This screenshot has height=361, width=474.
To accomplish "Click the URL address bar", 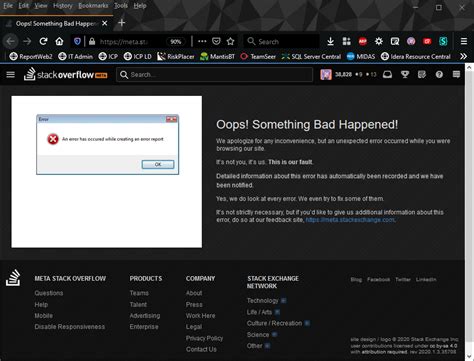I will pos(124,42).
